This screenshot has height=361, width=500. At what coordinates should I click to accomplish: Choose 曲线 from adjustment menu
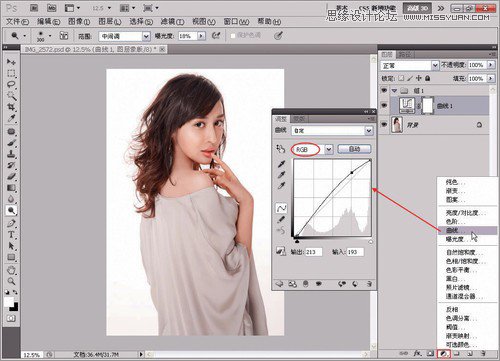(x=467, y=230)
